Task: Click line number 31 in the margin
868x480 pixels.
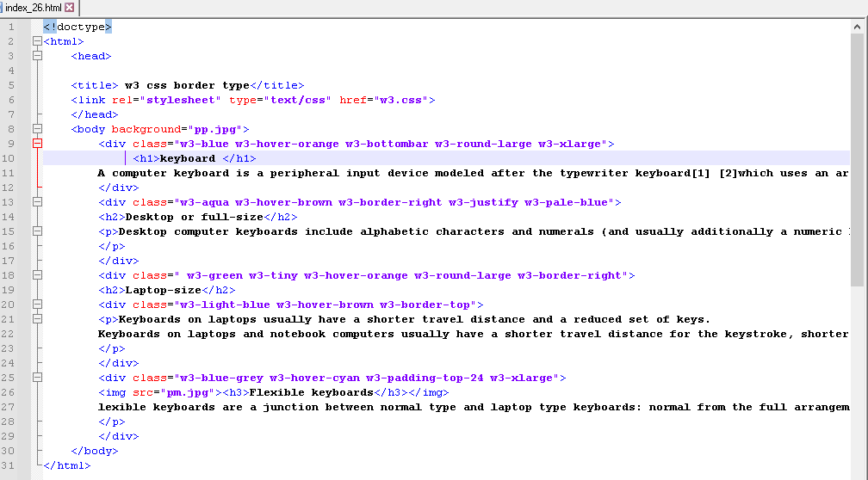Action: tap(10, 465)
